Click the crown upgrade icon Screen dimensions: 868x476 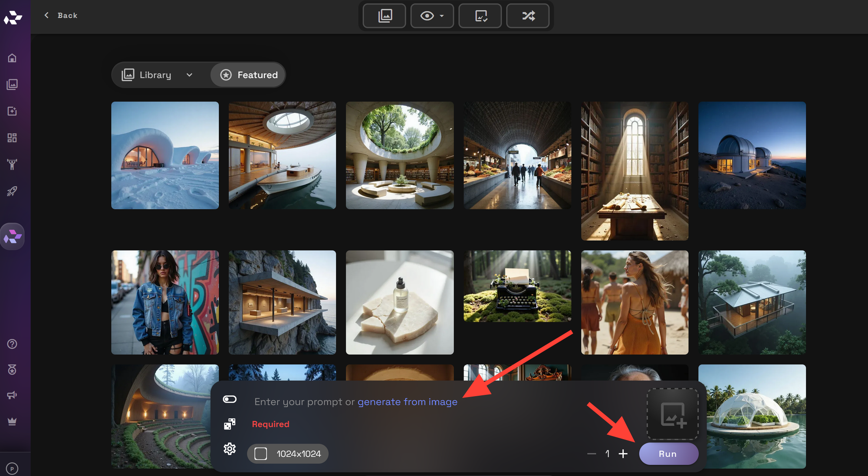point(12,421)
